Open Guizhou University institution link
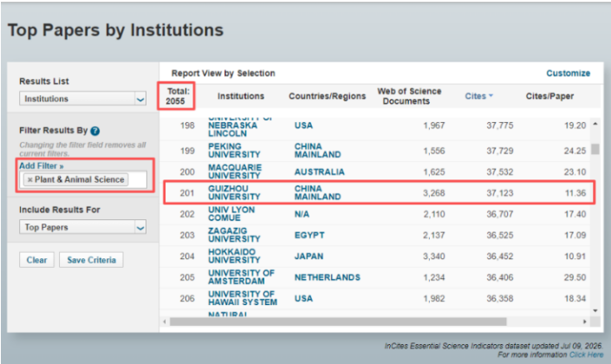This screenshot has width=611, height=364. [x=234, y=192]
